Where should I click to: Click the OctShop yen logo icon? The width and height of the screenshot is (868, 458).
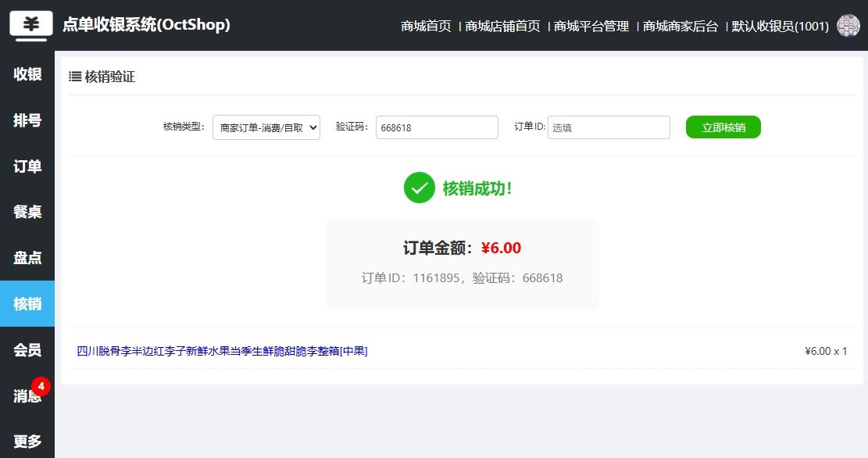pyautogui.click(x=31, y=26)
